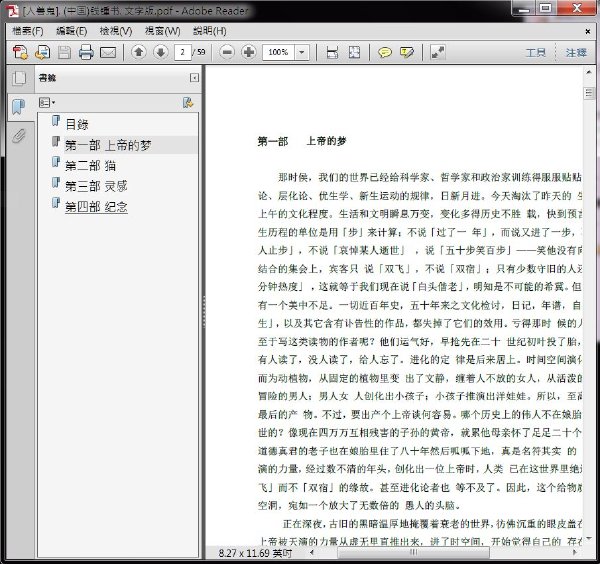Toggle the bookmarks panel icon
Viewport: 600px width, 564px height.
18,107
